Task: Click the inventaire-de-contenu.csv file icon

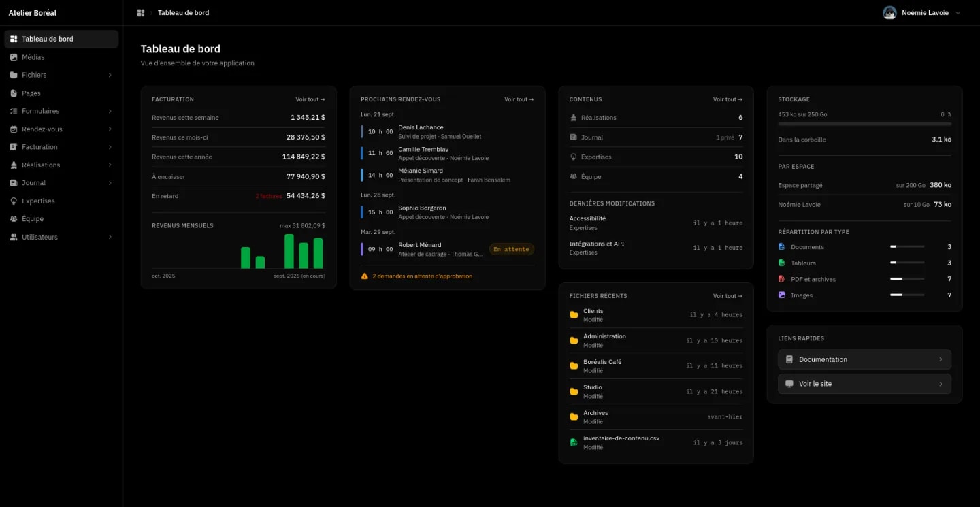Action: click(574, 442)
